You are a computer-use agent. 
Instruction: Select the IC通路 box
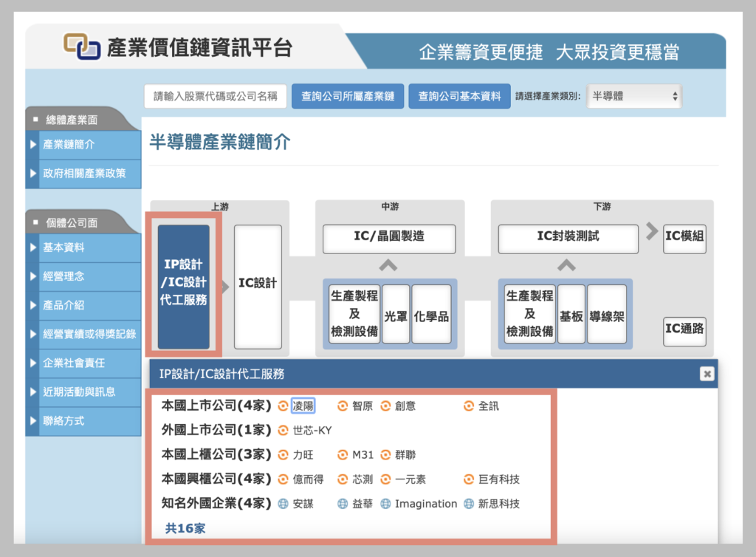pos(684,331)
